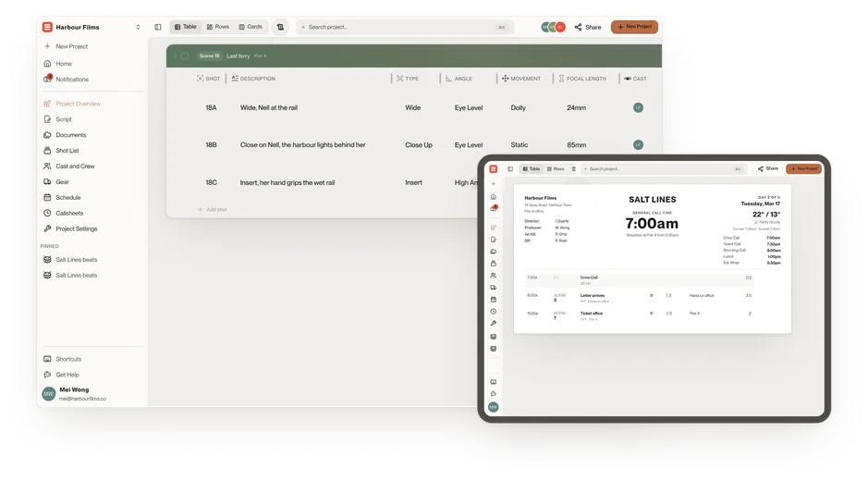This screenshot has height=481, width=868.
Task: Select shot 18B cell
Action: point(211,145)
